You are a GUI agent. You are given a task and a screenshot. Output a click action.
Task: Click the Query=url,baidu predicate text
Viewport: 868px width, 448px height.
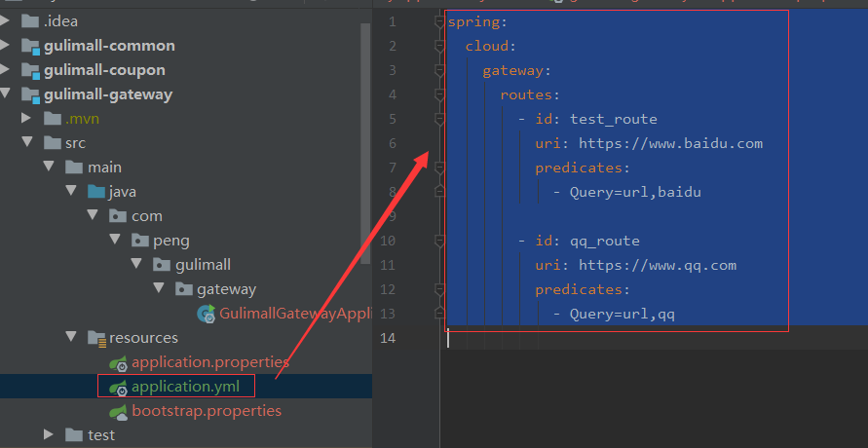pyautogui.click(x=635, y=192)
